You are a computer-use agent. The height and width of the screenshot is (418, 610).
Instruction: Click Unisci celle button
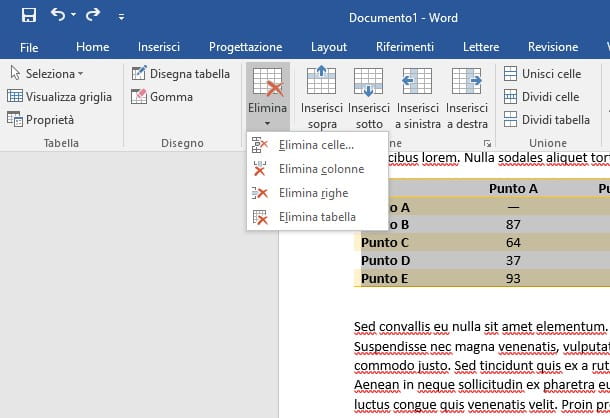pos(541,73)
